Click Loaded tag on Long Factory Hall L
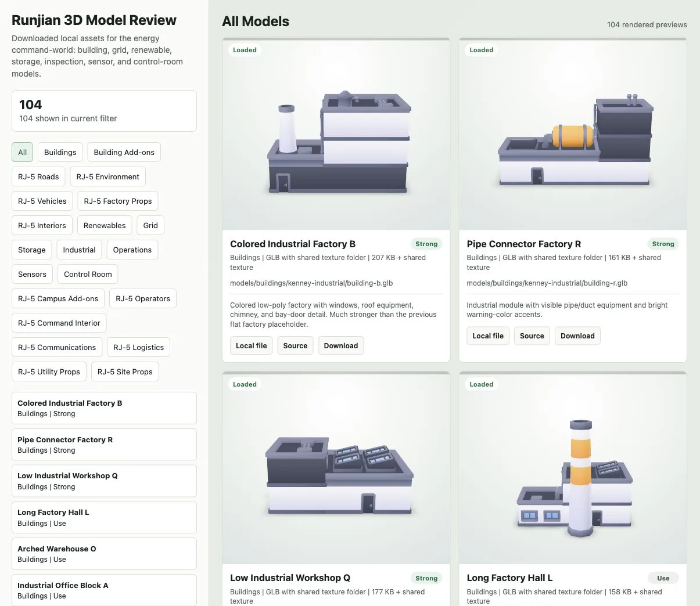The height and width of the screenshot is (606, 700). coord(482,384)
